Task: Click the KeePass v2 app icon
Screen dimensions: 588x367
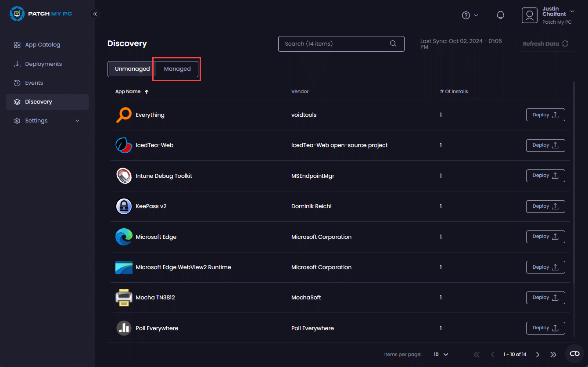Action: [124, 206]
